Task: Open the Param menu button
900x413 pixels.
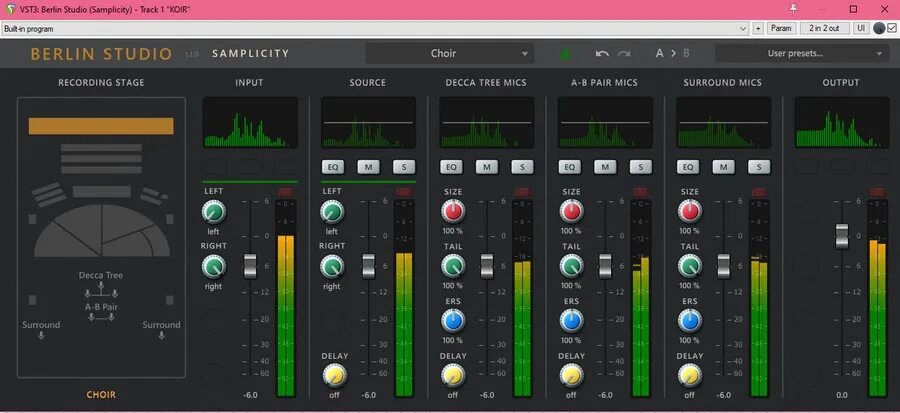Action: point(781,28)
